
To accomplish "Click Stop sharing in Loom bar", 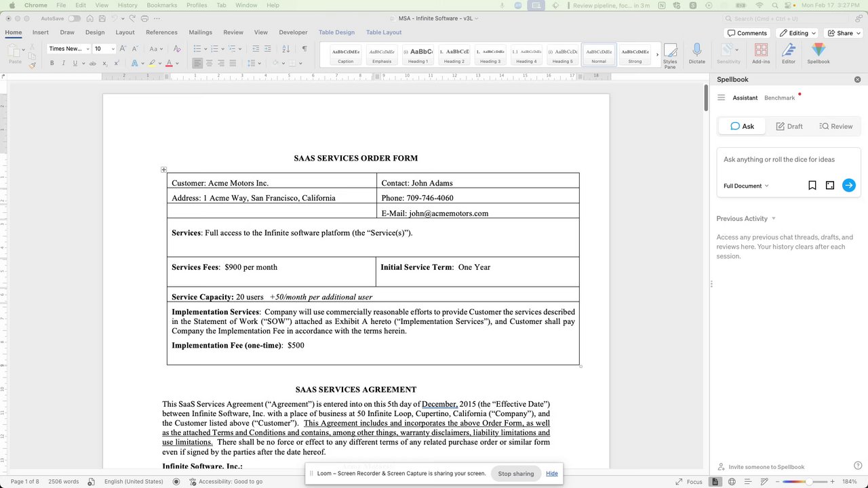I will 516,473.
